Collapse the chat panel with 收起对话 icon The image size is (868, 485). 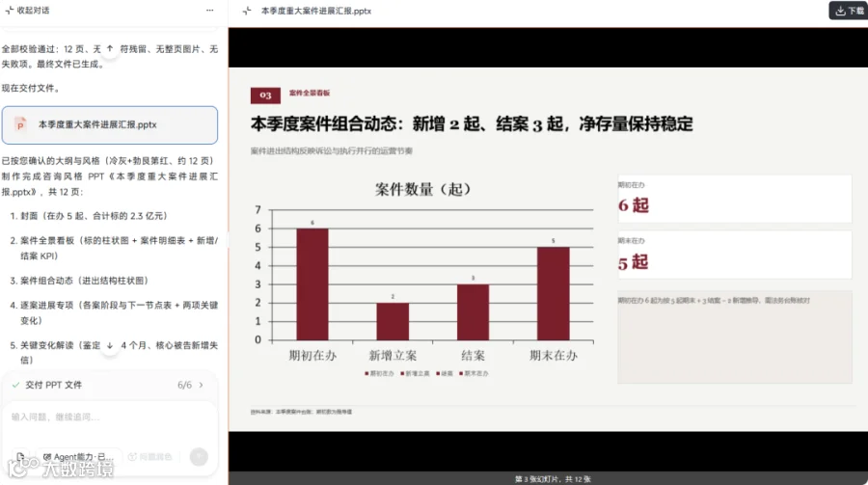click(10, 11)
